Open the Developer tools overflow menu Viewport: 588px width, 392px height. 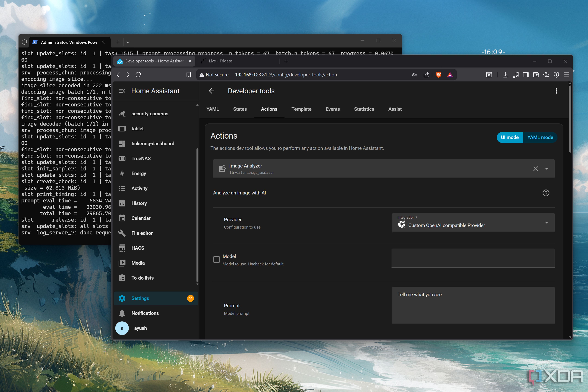click(556, 91)
